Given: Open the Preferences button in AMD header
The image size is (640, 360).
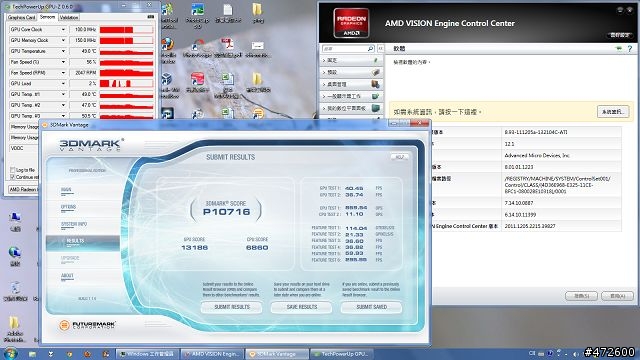Looking at the screenshot, I should pos(620,35).
